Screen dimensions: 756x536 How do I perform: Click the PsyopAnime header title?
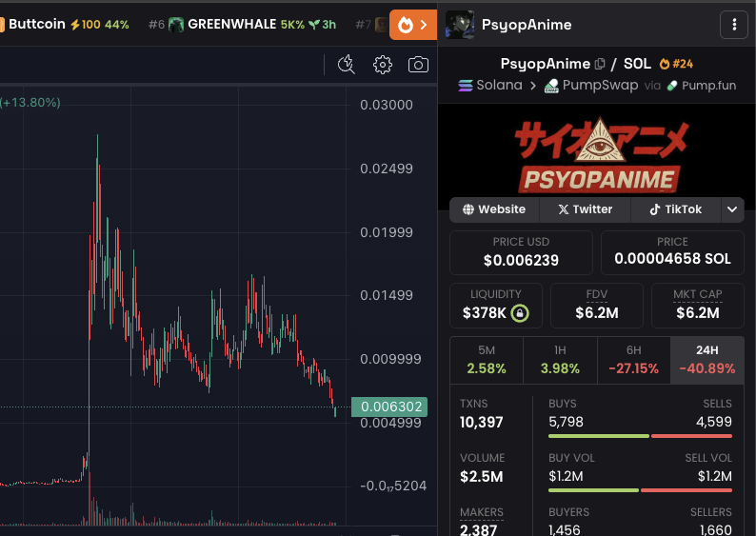[527, 25]
